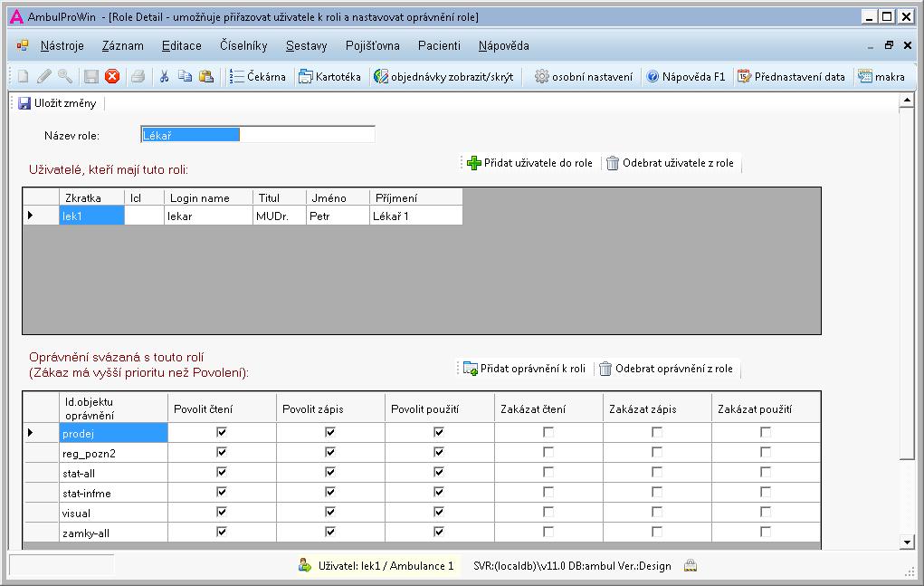Click the MUDr. title cell
Viewport: 924px width, 586px height.
pos(280,216)
